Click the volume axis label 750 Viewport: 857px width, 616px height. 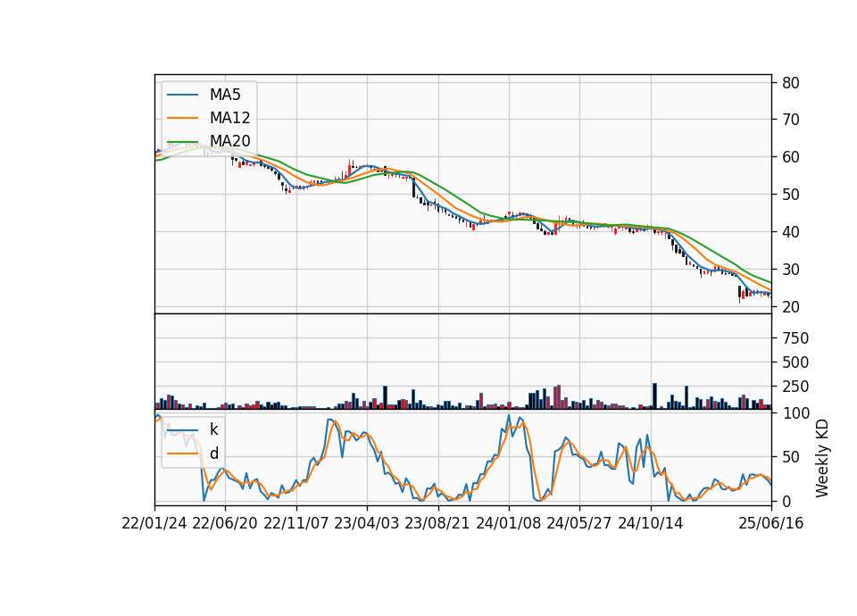pyautogui.click(x=795, y=338)
